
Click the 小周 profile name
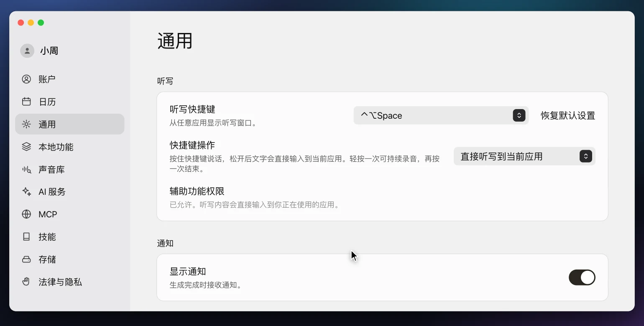(49, 51)
